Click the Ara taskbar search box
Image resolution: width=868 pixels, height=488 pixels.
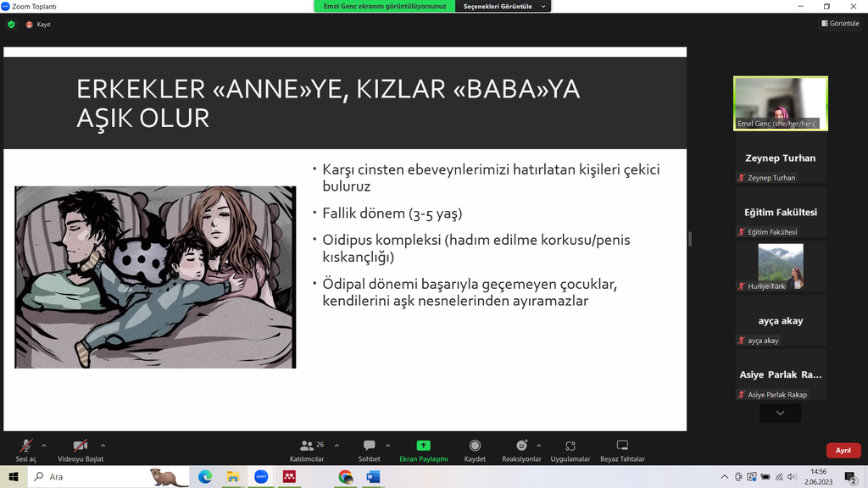[108, 476]
